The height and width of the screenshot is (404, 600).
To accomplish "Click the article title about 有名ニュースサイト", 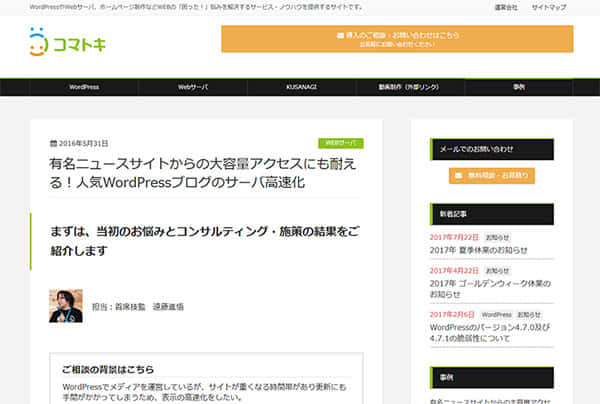I will coord(203,173).
